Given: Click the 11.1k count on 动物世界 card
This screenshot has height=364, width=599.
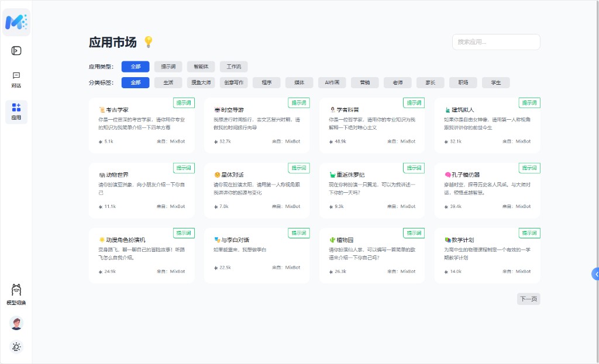Looking at the screenshot, I should pos(110,207).
